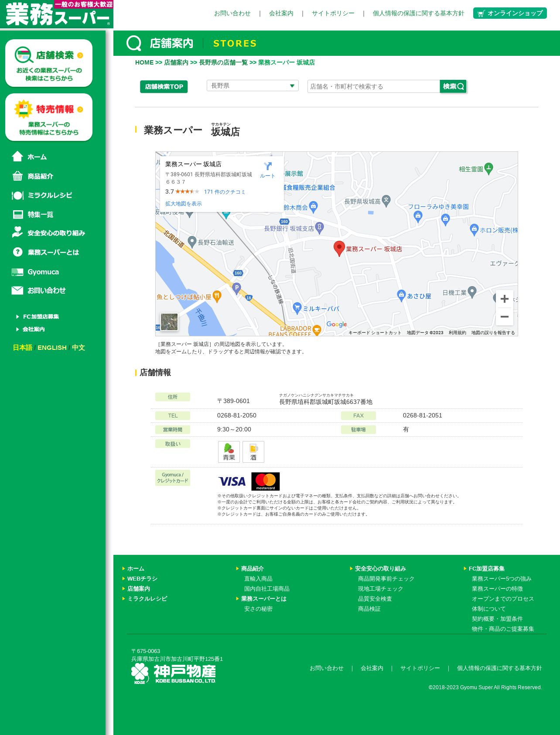Click the 酒 alcohol icon

point(253,452)
